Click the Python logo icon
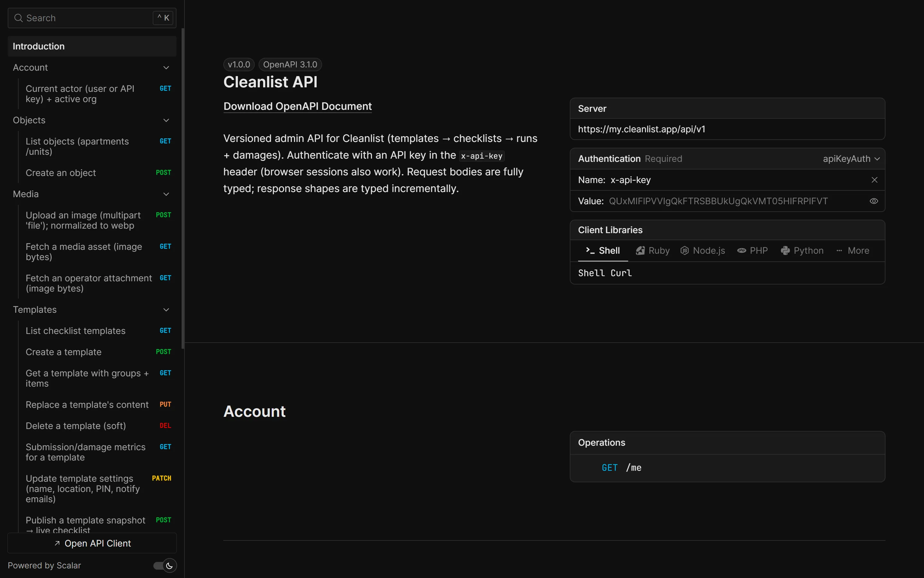Screen dimensions: 924x578 (785, 250)
